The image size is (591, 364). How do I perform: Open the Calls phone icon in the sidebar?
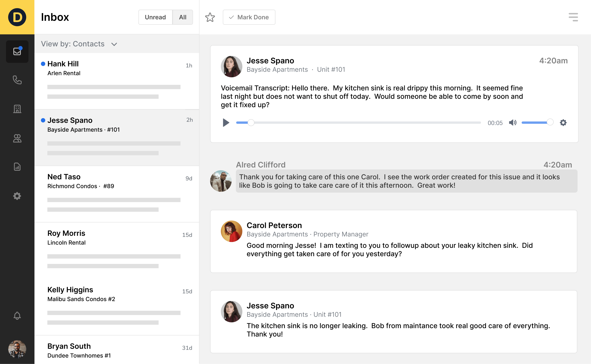[x=17, y=80]
